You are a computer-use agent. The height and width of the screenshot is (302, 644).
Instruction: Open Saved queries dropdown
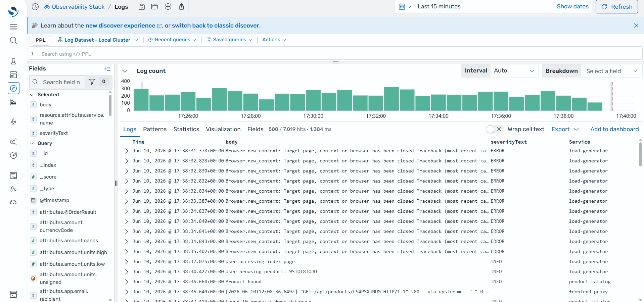point(229,40)
